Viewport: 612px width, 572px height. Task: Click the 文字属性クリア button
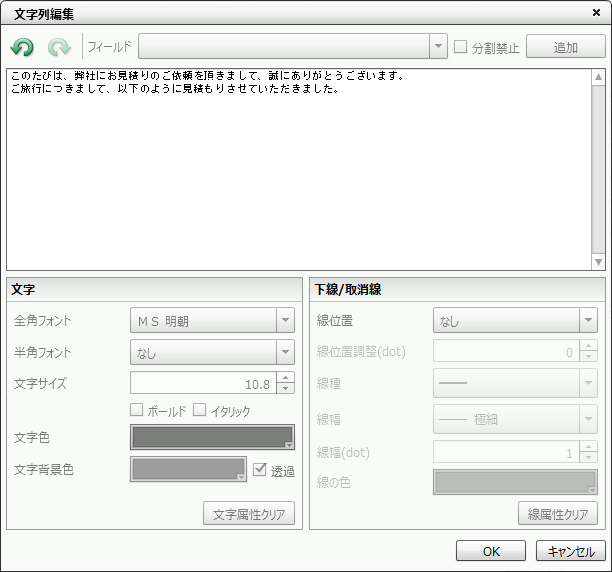click(249, 513)
